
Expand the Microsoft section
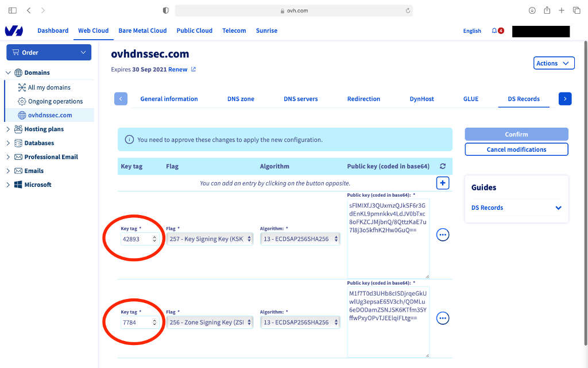(8, 185)
